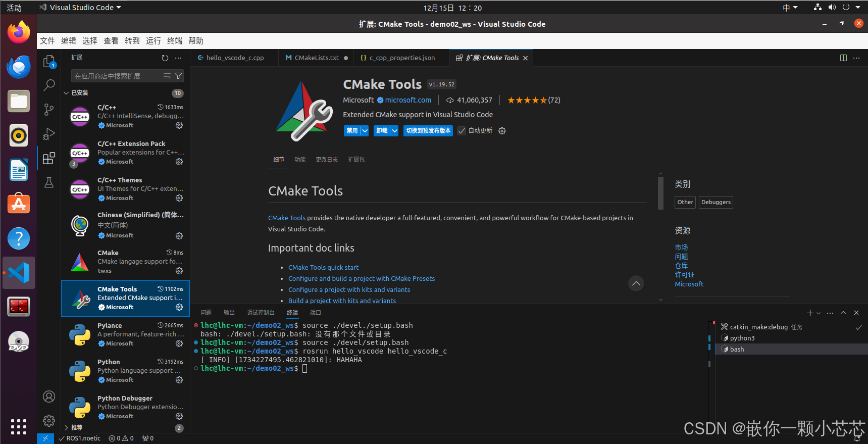Click the extension details vertical scrollbar
The width and height of the screenshot is (868, 444).
660,192
